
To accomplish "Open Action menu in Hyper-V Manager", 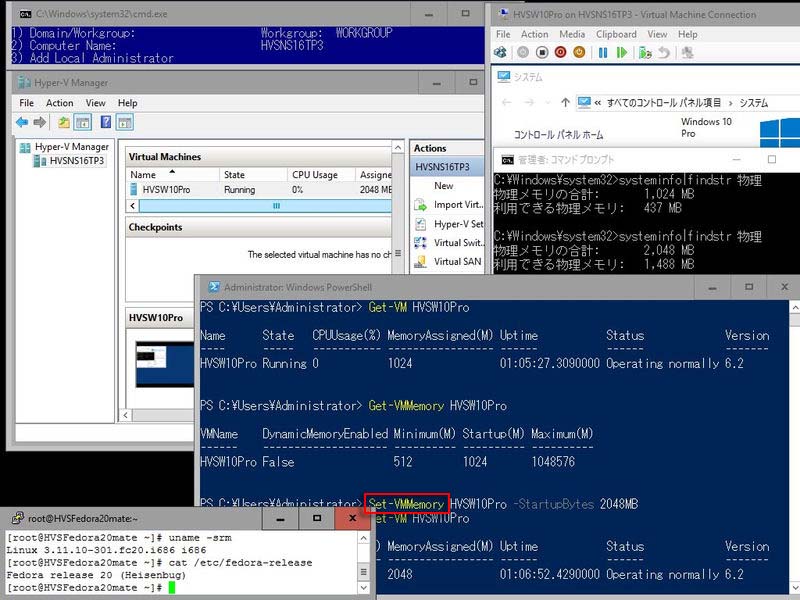I will (x=60, y=103).
